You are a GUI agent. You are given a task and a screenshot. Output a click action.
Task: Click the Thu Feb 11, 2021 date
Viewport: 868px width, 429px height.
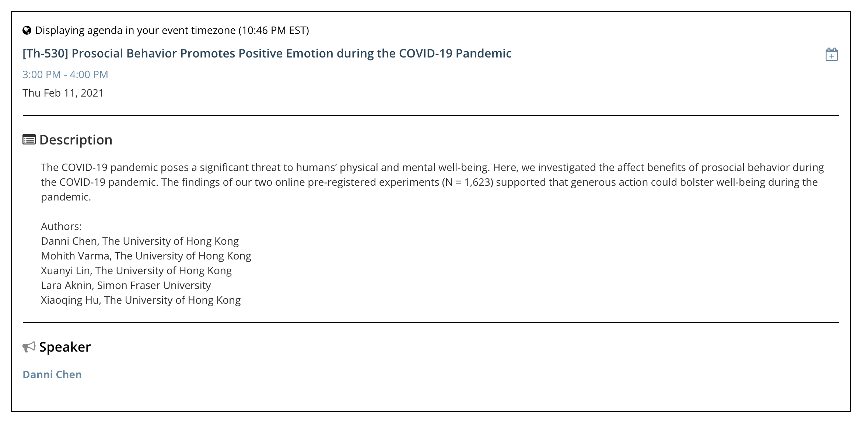[x=63, y=93]
